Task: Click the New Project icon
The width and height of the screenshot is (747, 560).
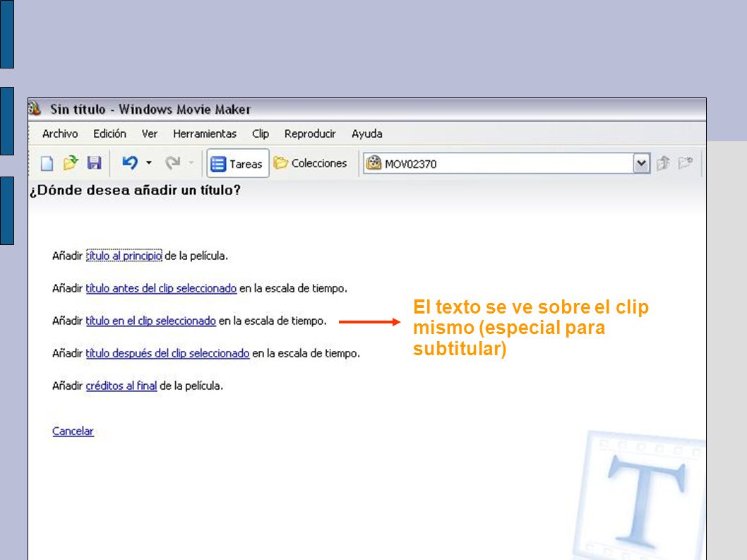Action: 47,163
